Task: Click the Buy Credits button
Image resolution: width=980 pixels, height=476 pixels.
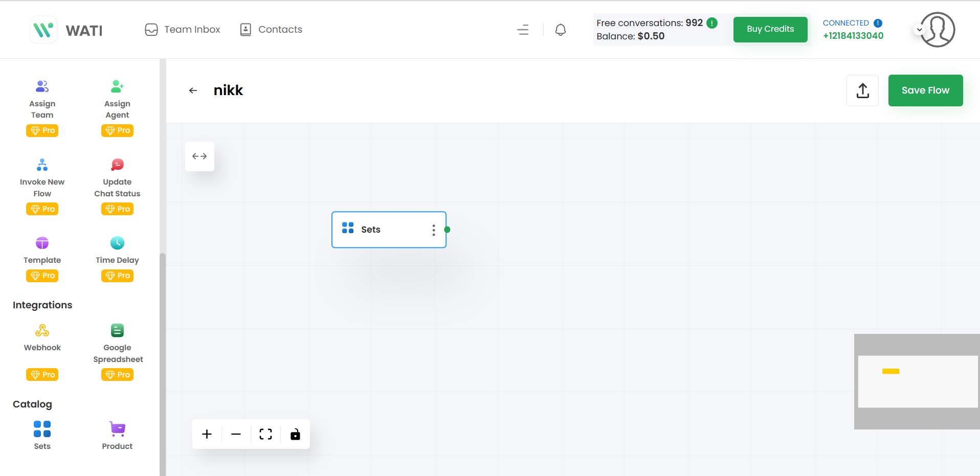Action: pyautogui.click(x=770, y=29)
